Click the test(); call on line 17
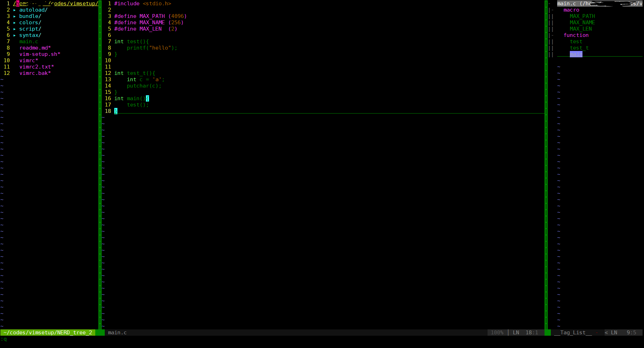Image resolution: width=644 pixels, height=348 pixels. (x=138, y=105)
